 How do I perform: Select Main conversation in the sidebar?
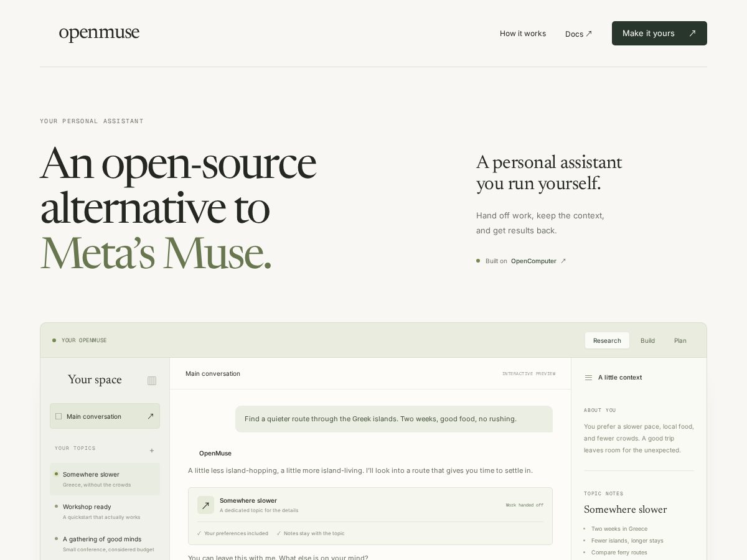coord(105,416)
